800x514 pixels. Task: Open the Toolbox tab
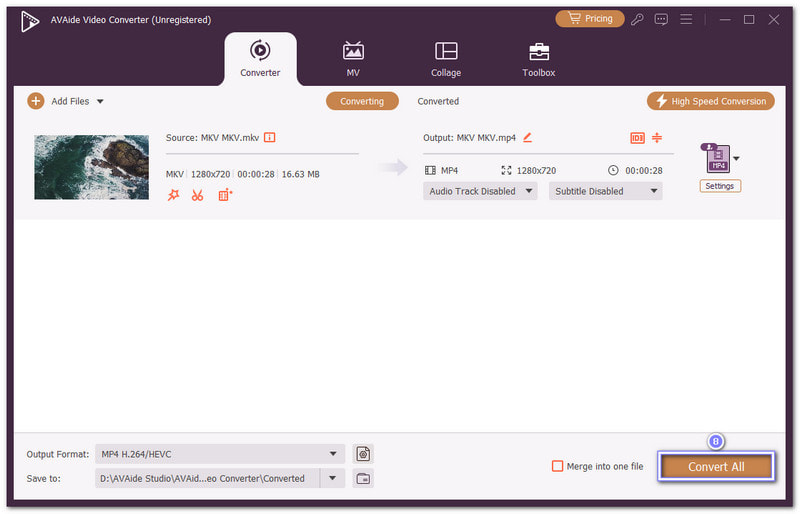(539, 59)
